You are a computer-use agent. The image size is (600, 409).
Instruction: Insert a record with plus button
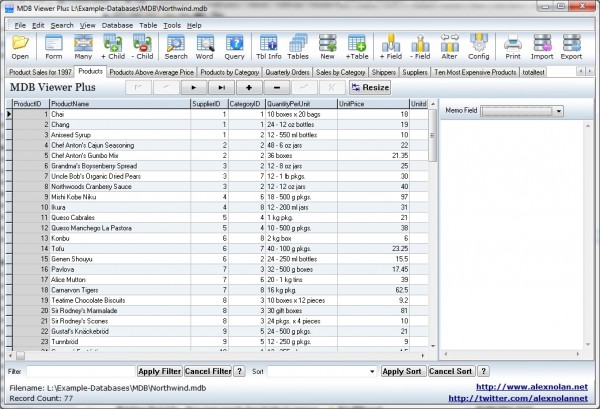[249, 88]
